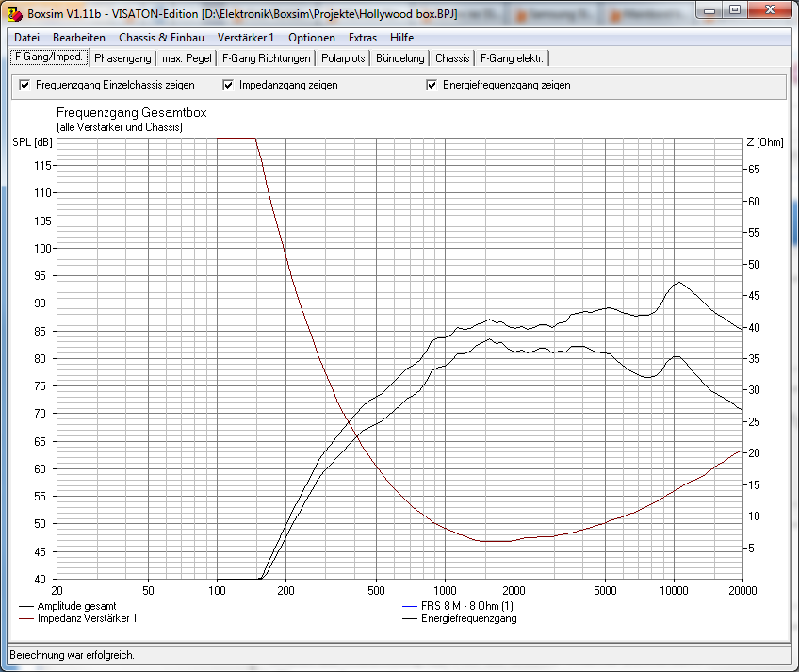Click the Frequenzgang Gesamtbox chart title
The width and height of the screenshot is (799, 672).
coord(132,113)
